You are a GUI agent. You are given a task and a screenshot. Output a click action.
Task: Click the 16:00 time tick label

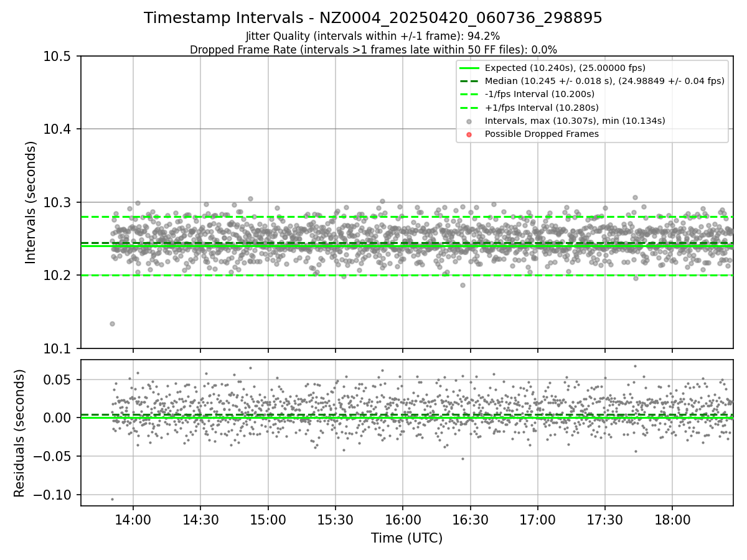(403, 520)
